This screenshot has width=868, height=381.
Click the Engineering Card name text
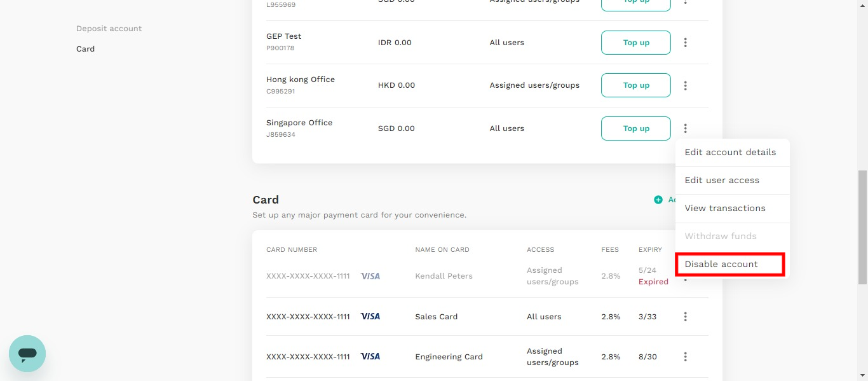tap(449, 357)
